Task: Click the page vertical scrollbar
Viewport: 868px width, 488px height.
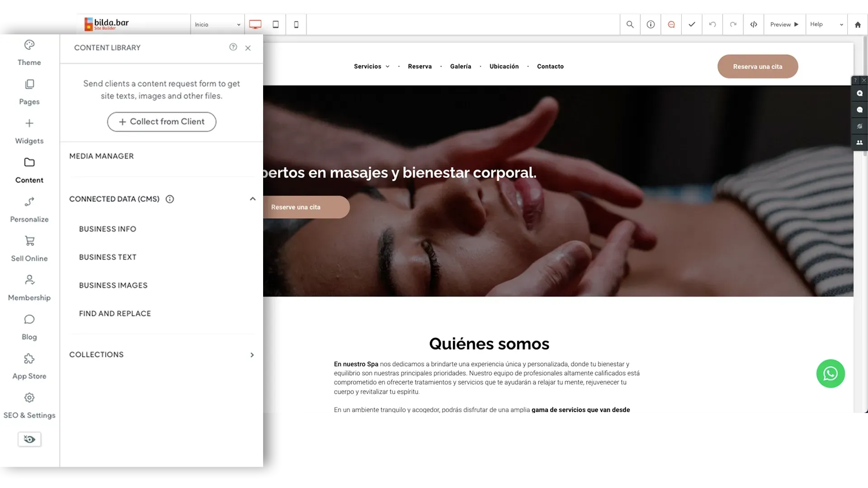Action: click(x=865, y=97)
